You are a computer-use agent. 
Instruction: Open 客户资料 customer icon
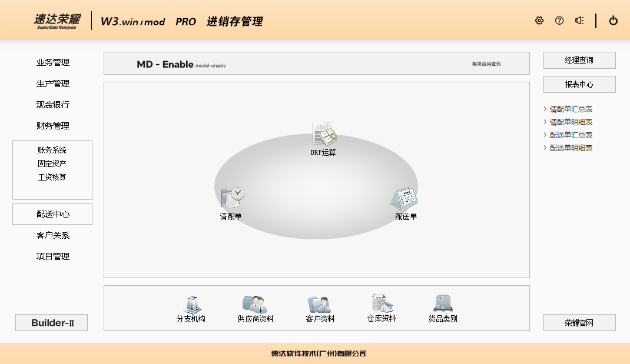[320, 305]
